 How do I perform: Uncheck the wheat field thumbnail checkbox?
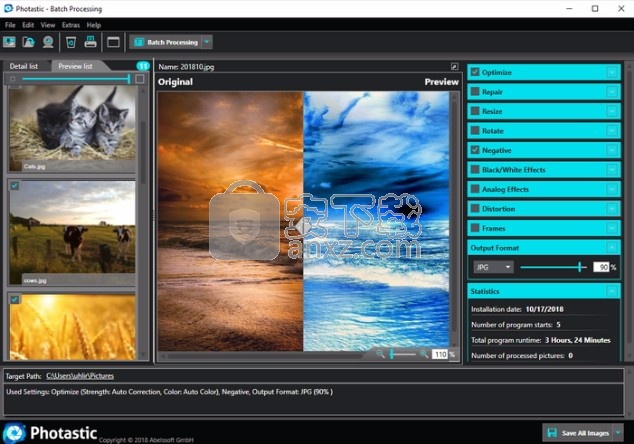[x=15, y=299]
